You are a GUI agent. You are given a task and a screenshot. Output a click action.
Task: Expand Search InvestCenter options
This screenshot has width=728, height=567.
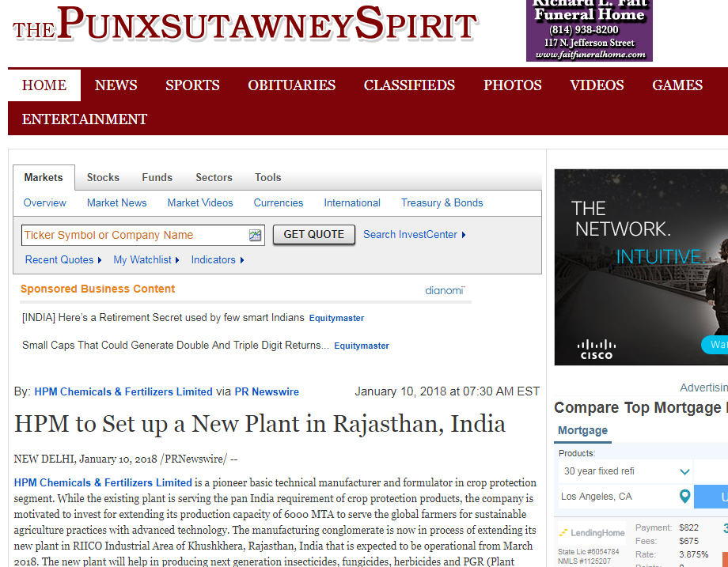414,235
